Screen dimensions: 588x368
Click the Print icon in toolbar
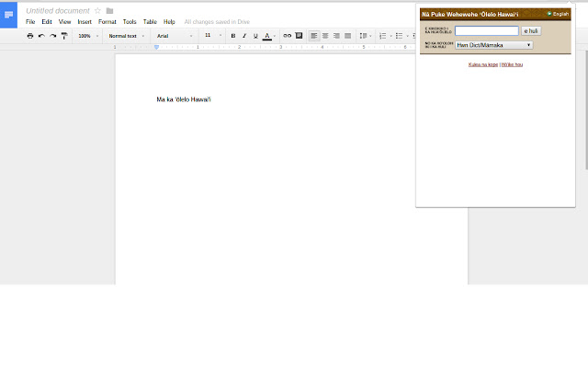[30, 36]
